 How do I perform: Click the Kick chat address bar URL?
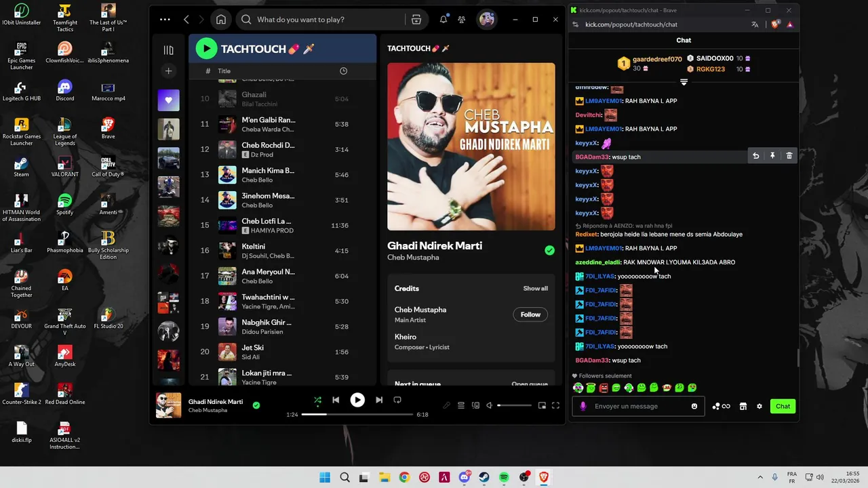click(x=631, y=24)
